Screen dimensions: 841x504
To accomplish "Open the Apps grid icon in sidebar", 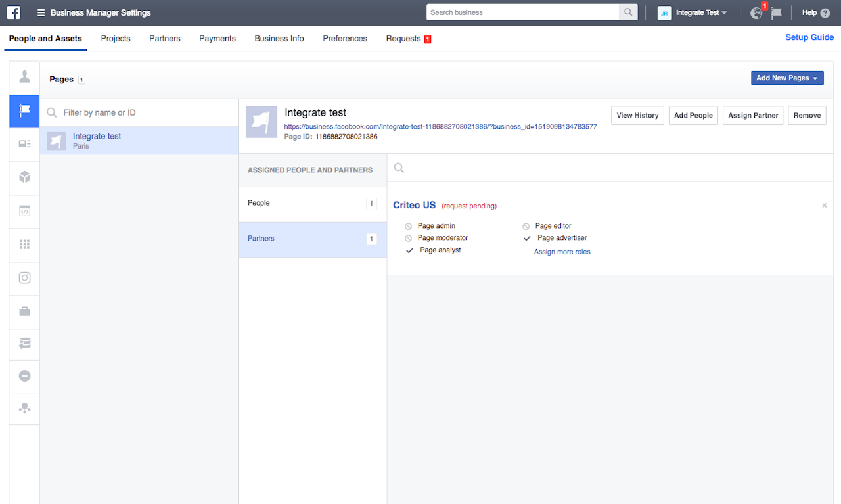I will point(24,244).
